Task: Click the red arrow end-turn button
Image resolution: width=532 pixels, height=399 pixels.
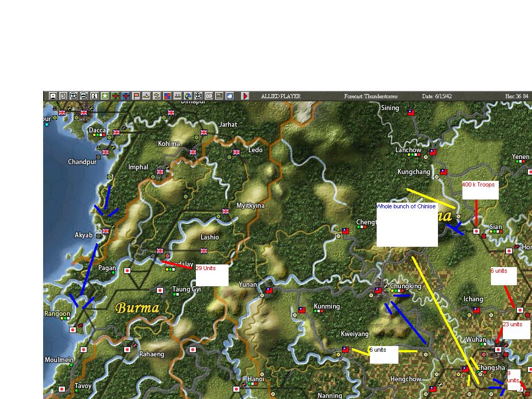Action: pos(245,96)
